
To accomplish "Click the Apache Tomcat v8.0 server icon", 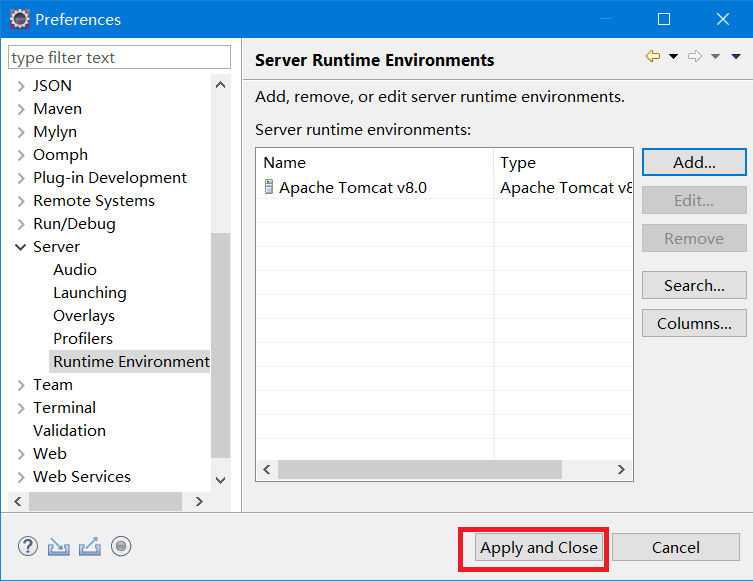I will [268, 187].
